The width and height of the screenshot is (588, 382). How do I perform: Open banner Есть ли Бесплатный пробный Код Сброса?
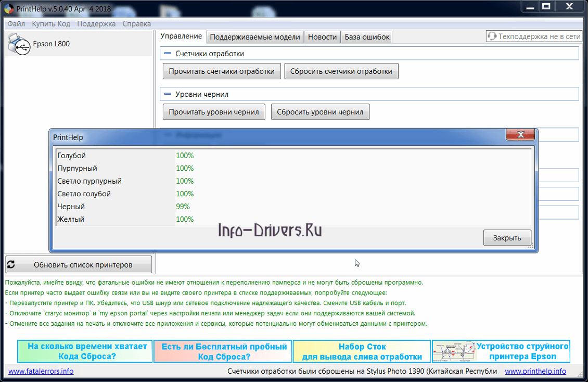pos(223,351)
